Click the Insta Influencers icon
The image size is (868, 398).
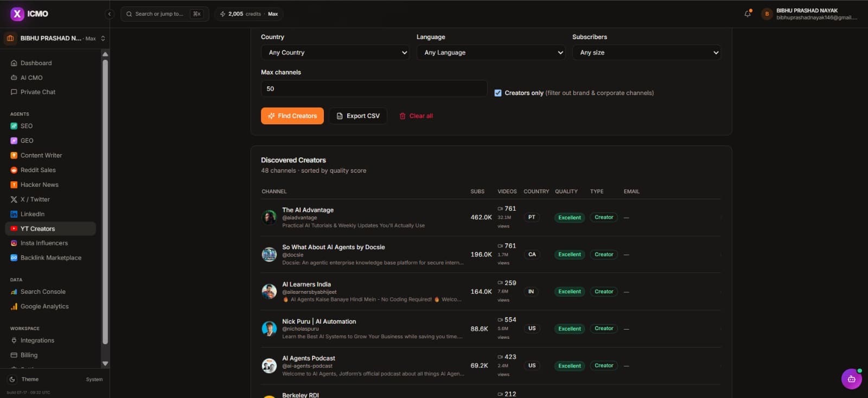pyautogui.click(x=14, y=243)
